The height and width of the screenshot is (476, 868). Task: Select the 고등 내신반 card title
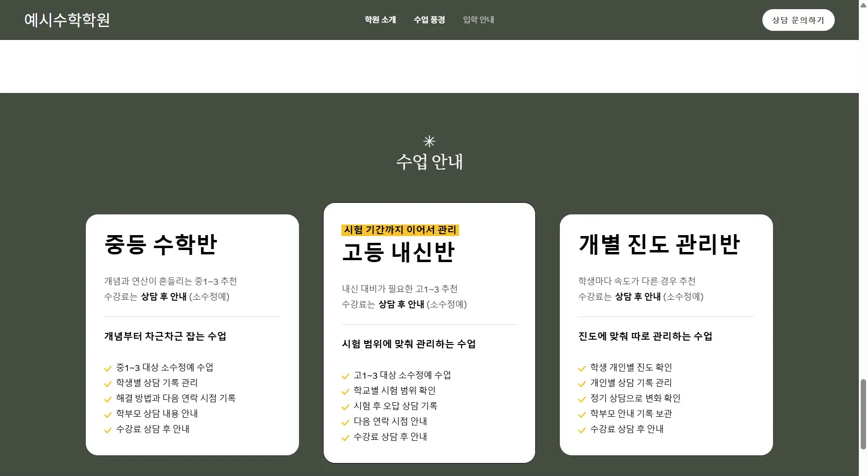(398, 251)
